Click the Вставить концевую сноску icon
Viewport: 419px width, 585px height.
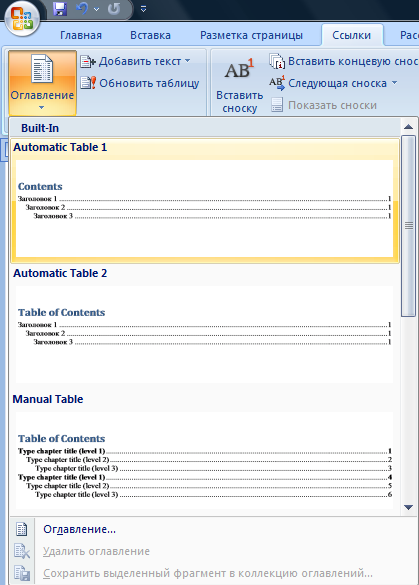pyautogui.click(x=277, y=61)
